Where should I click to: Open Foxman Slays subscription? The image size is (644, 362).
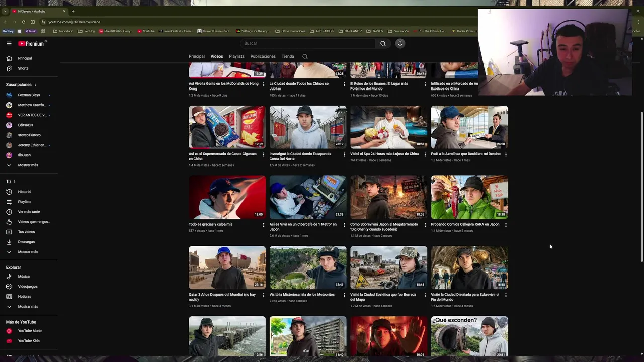(x=29, y=95)
